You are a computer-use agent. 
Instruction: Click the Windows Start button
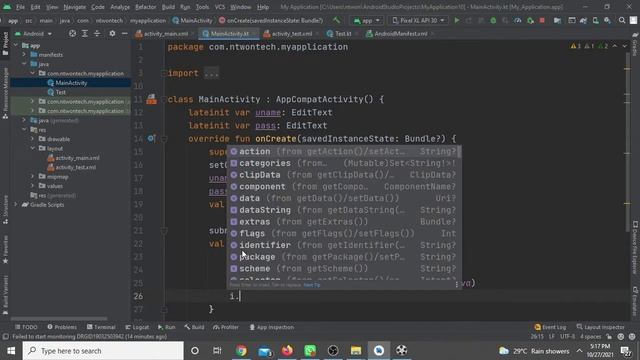(11, 351)
